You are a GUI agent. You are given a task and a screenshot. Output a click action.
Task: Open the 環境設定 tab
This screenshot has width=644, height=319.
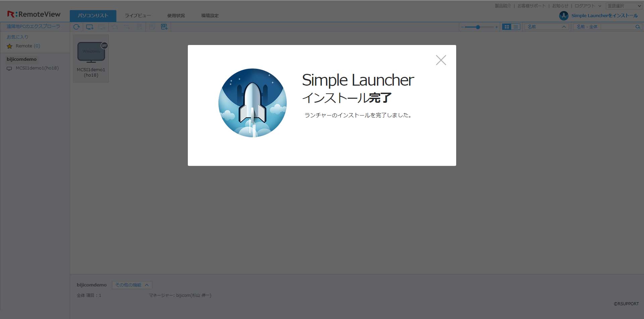[210, 16]
